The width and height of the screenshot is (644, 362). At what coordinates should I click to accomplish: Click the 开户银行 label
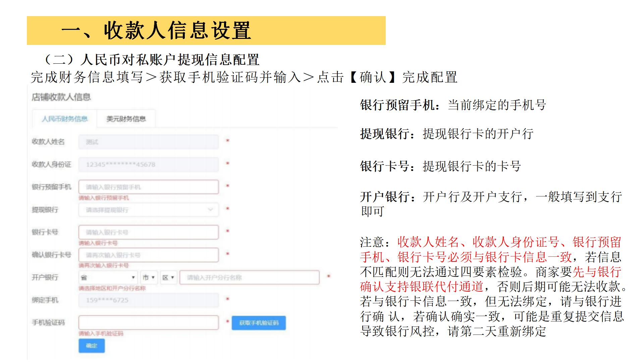coord(45,278)
